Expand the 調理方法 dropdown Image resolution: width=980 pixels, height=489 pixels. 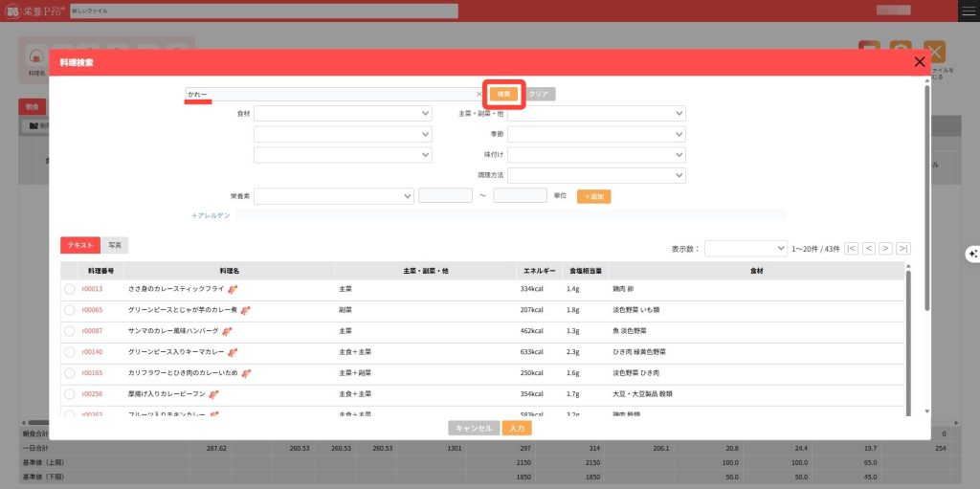tap(596, 176)
